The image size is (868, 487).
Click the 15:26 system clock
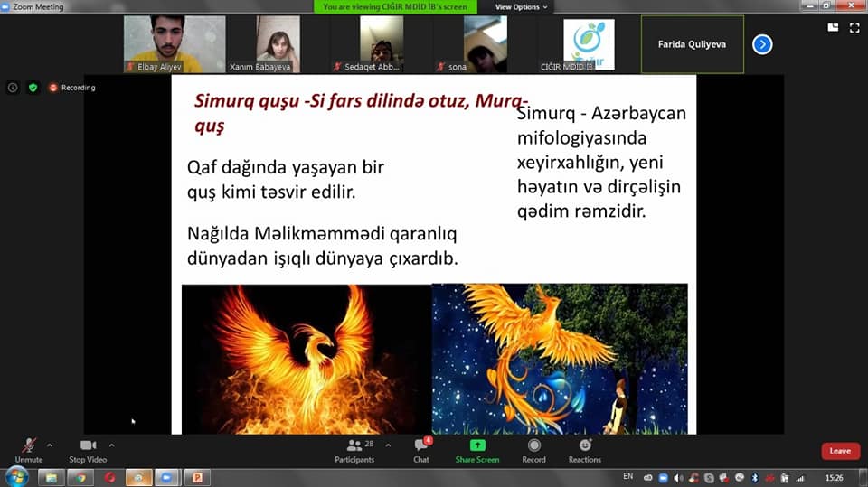pos(835,478)
